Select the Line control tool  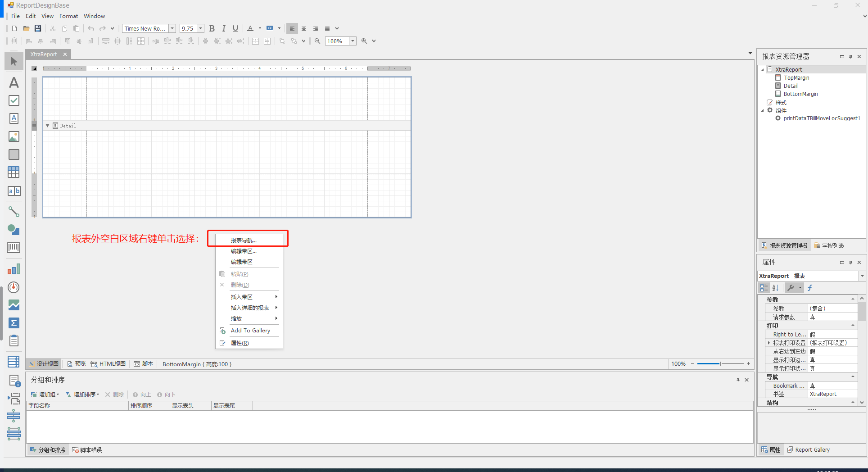coord(14,211)
